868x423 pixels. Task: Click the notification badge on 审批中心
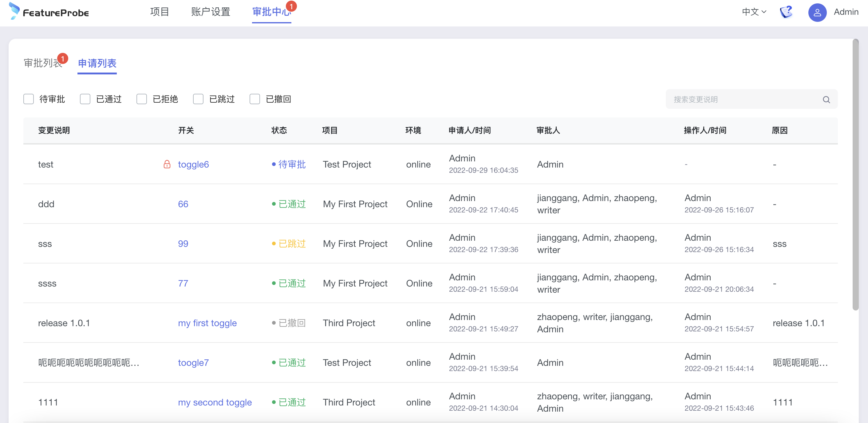pos(291,6)
